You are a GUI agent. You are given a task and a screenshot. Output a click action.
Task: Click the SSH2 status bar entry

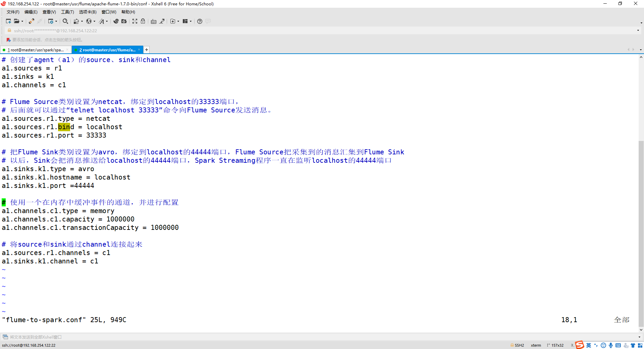[x=517, y=345]
